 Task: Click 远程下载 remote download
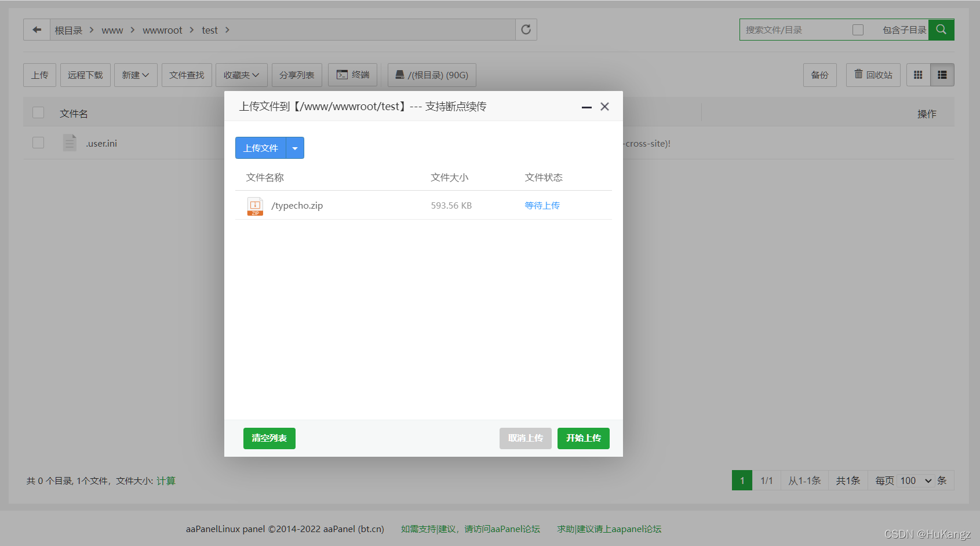(x=85, y=75)
